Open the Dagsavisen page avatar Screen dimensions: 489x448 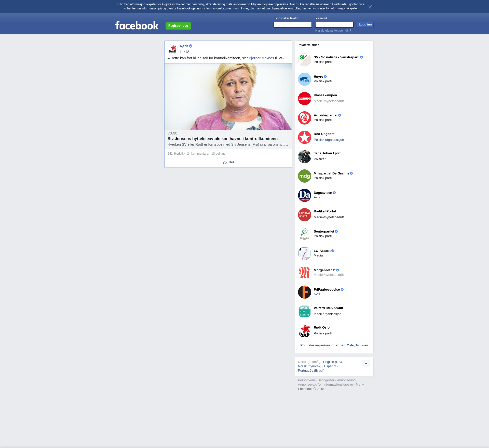(305, 195)
